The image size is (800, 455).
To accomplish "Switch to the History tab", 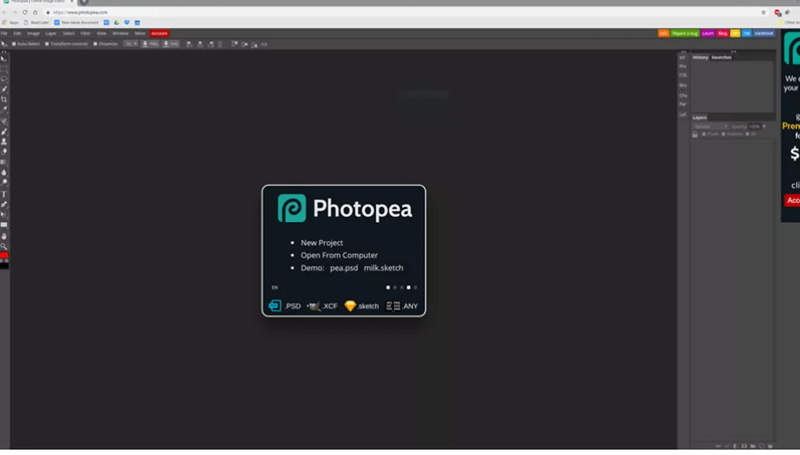I will point(700,58).
